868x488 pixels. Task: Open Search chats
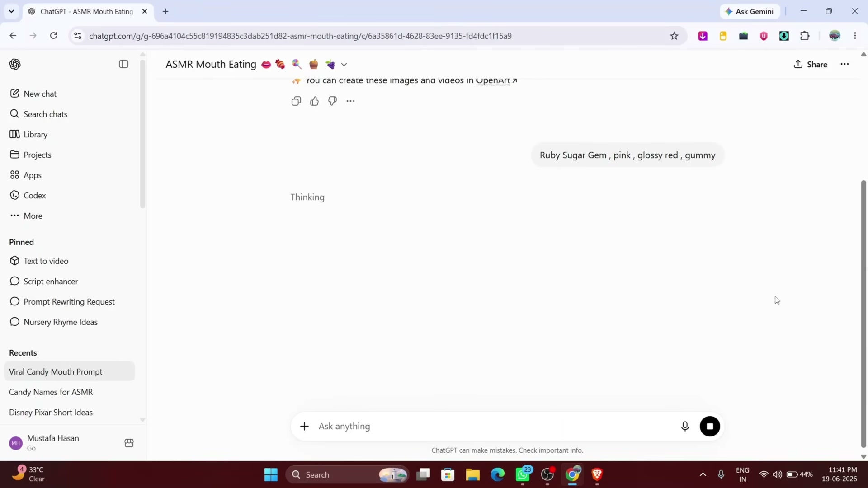point(69,114)
